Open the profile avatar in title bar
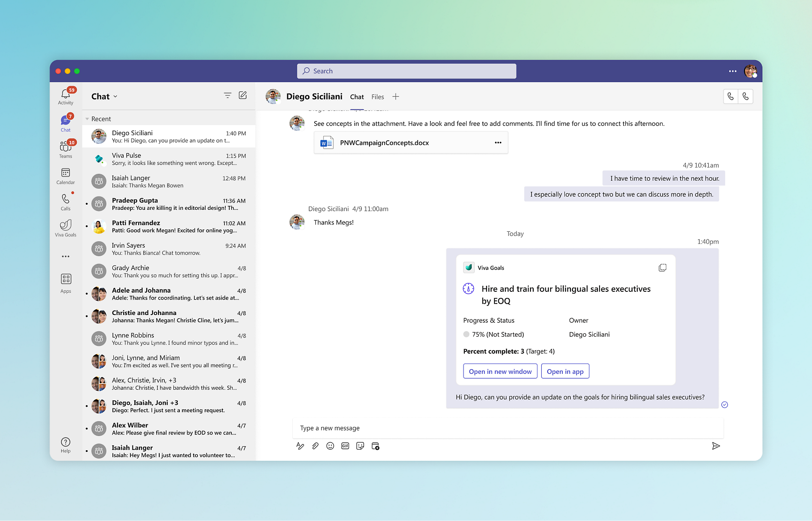 coord(751,71)
